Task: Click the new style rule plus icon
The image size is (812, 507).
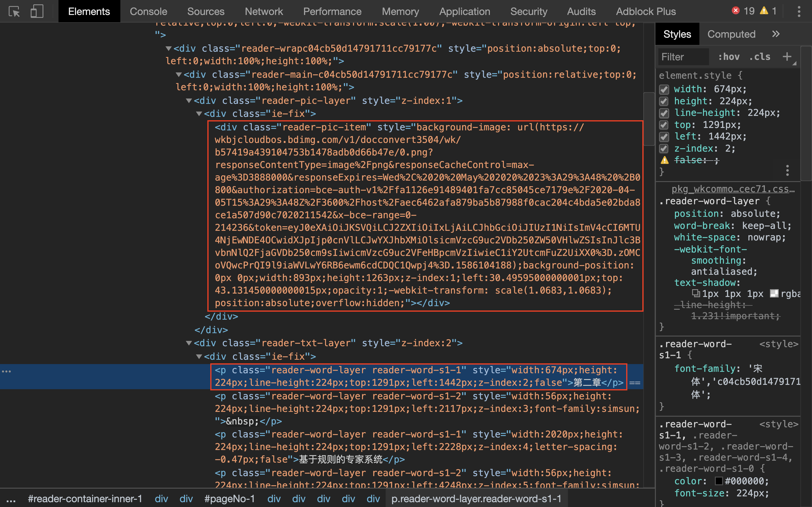Action: point(787,57)
